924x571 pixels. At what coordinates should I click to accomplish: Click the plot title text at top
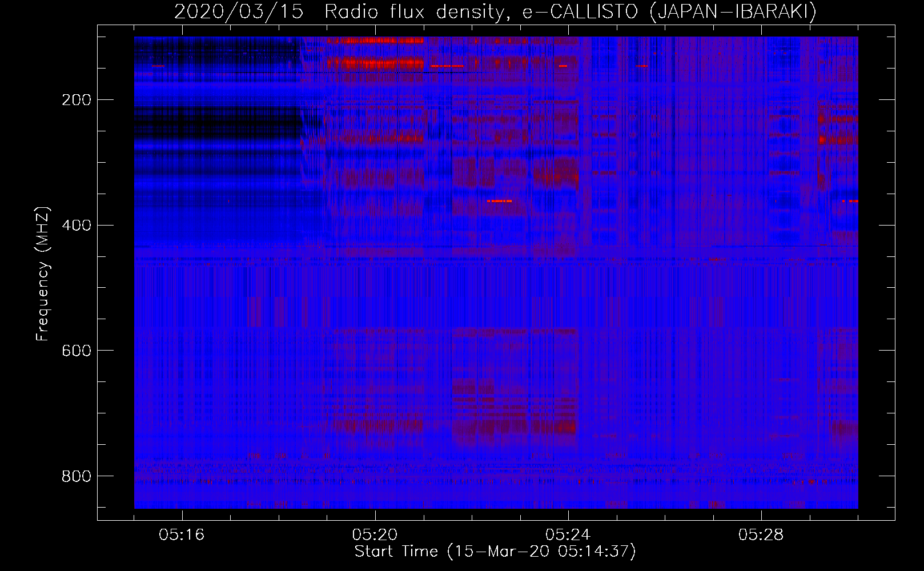pos(495,12)
